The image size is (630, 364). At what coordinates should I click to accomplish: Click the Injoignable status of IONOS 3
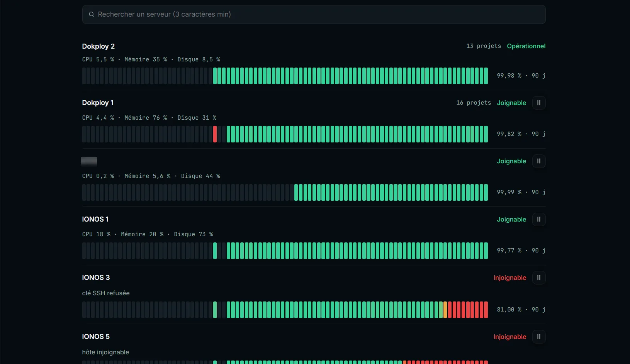pyautogui.click(x=510, y=278)
